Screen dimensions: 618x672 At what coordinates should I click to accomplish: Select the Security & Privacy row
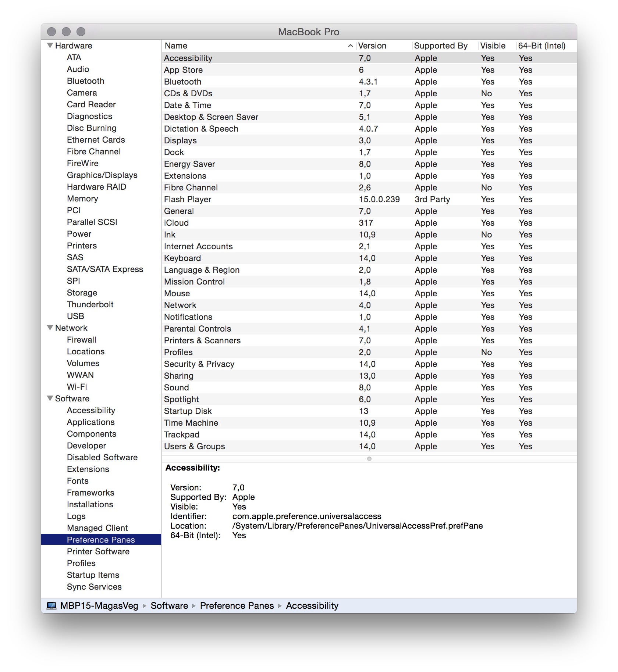coord(369,364)
